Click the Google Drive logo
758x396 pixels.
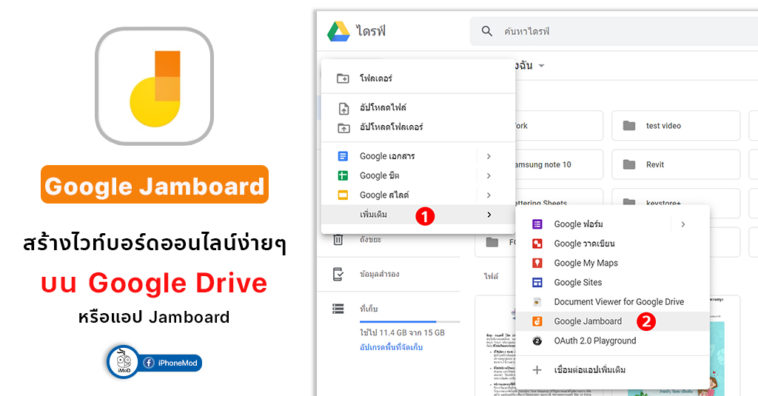[x=338, y=31]
